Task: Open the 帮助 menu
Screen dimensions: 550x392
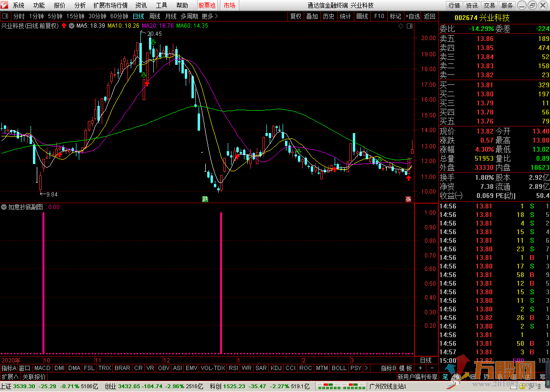Action: (x=182, y=5)
